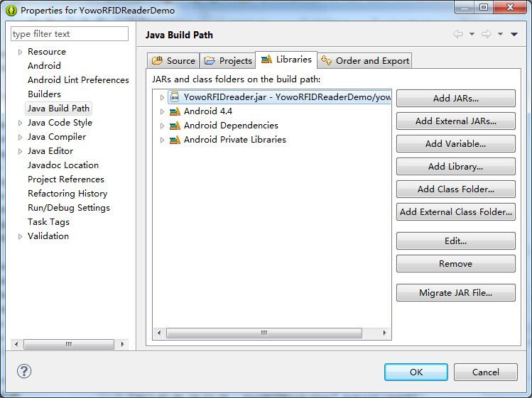Screen dimensions: 532x398
Task: Open the Projects tab
Action: [x=228, y=61]
